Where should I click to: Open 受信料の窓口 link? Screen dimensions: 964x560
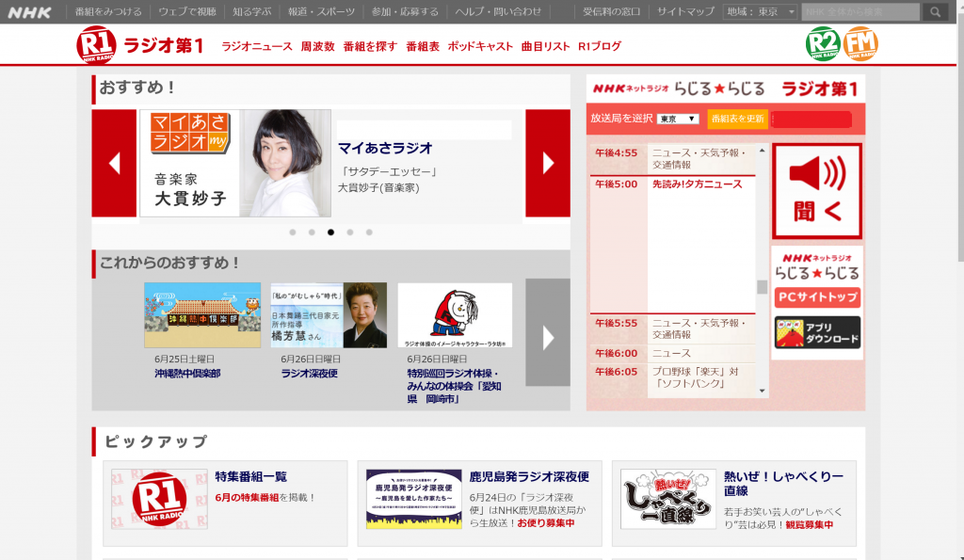[611, 11]
